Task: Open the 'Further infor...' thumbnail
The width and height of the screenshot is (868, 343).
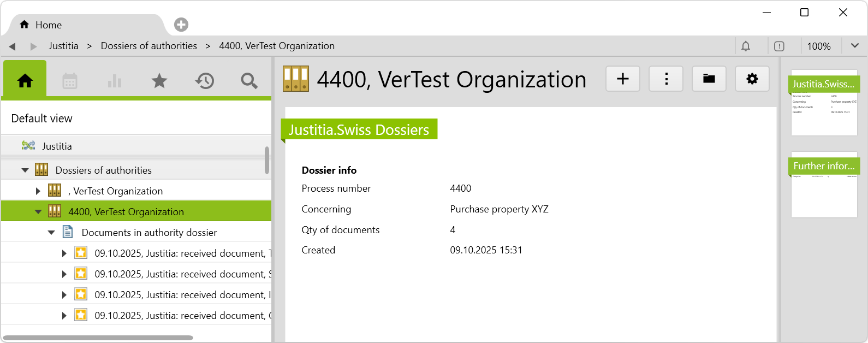Action: tap(824, 186)
